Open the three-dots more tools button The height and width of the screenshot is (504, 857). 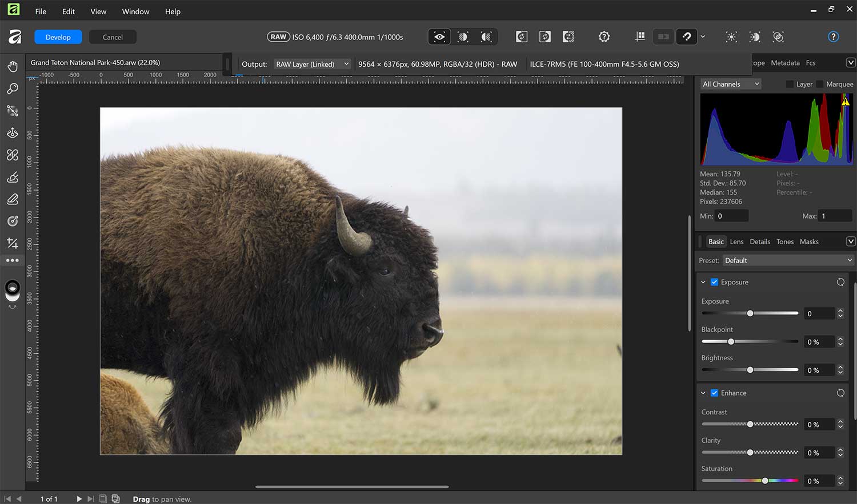pyautogui.click(x=13, y=260)
